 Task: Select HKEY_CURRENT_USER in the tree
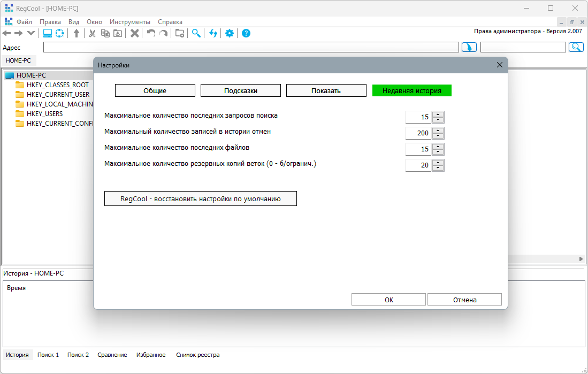point(58,95)
